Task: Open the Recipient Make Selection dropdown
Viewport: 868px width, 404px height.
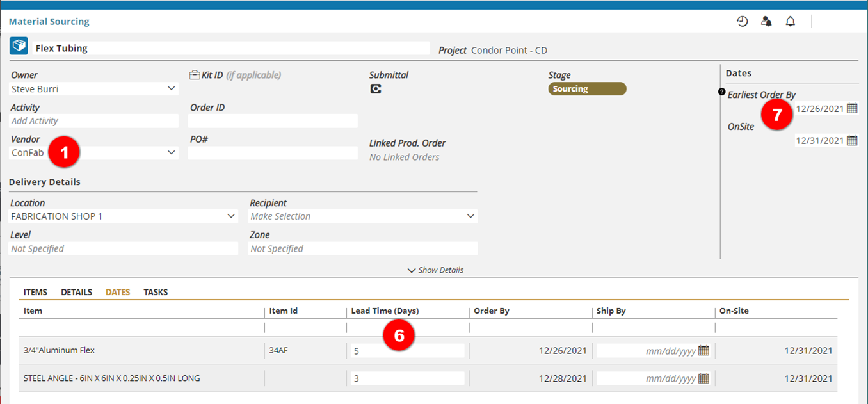Action: (470, 216)
